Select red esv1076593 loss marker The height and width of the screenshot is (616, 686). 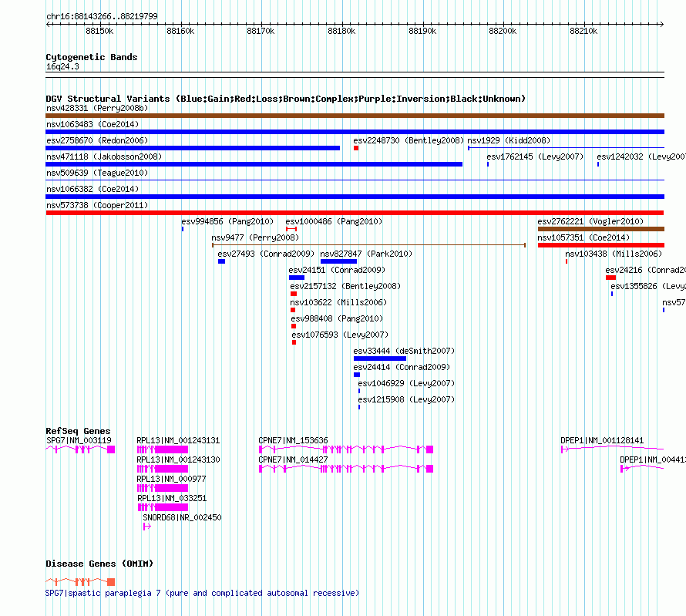tap(294, 342)
